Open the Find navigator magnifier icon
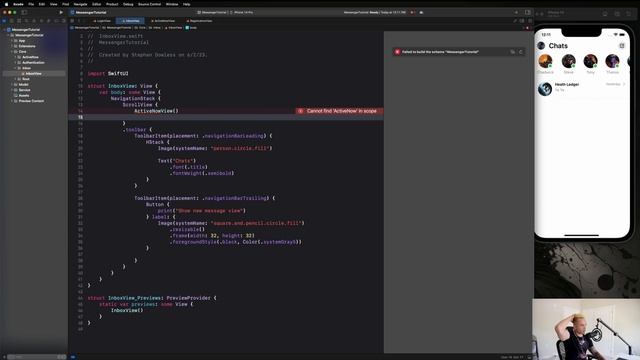 coord(27,20)
